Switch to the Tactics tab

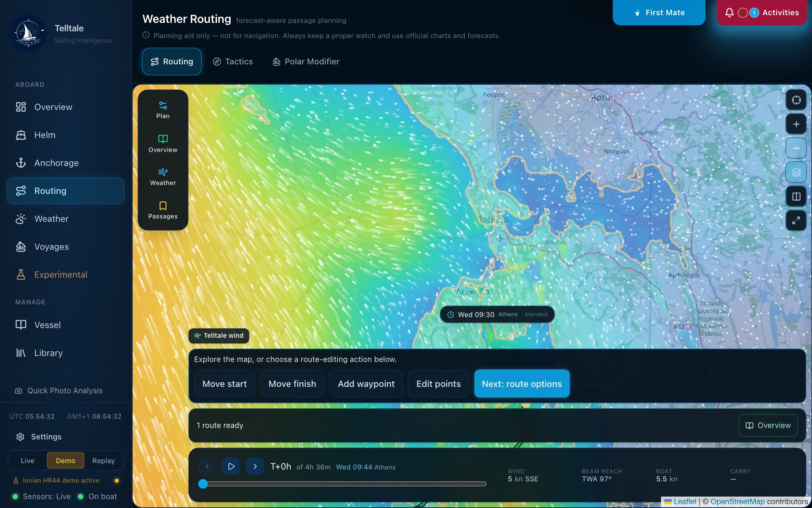[233, 62]
